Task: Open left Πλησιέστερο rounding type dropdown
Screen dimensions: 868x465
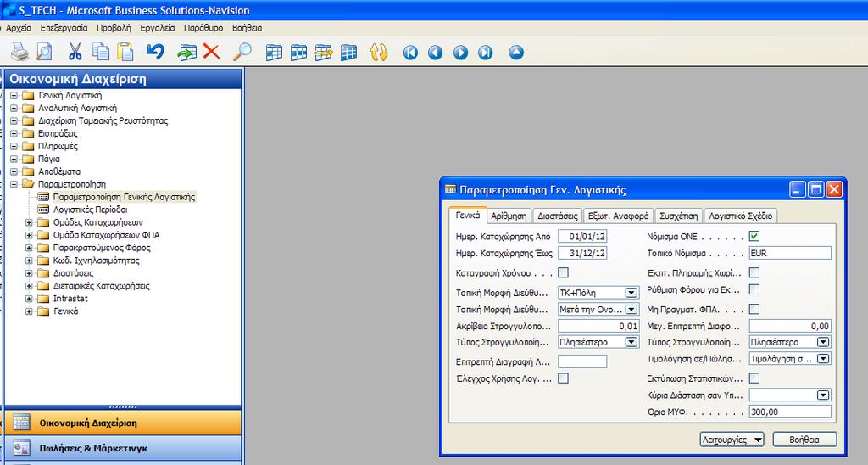Action: 631,342
